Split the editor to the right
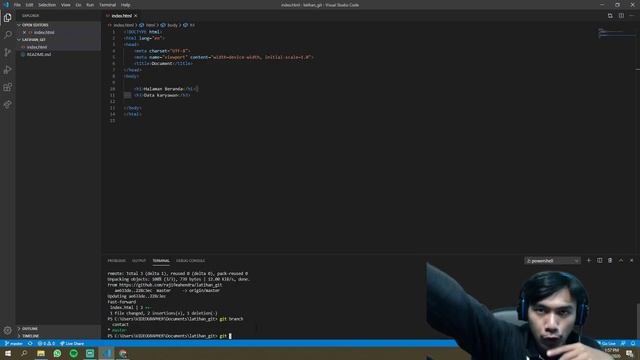This screenshot has width=640, height=360. pyautogui.click(x=621, y=16)
